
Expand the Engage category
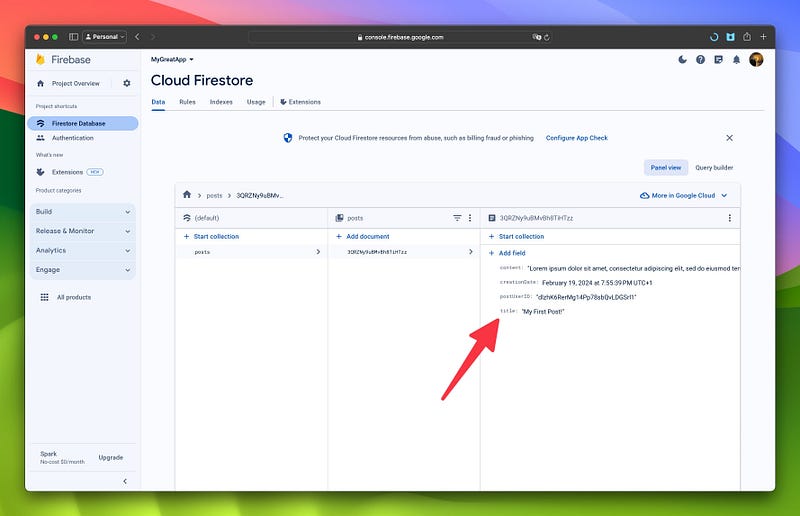[x=83, y=270]
